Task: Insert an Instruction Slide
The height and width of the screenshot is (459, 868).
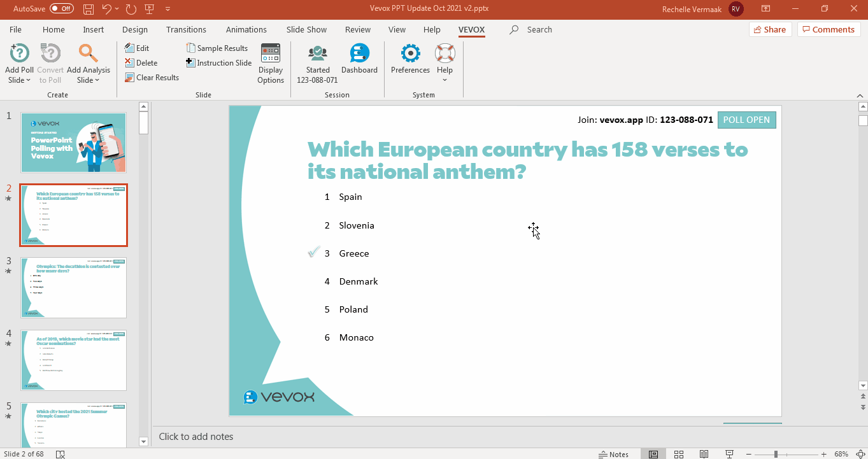Action: coord(218,63)
